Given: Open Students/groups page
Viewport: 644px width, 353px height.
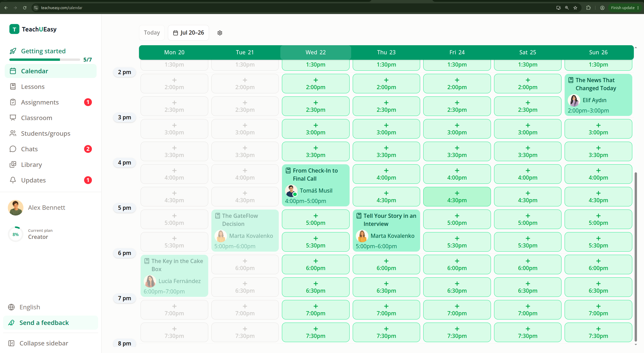Looking at the screenshot, I should (50, 133).
